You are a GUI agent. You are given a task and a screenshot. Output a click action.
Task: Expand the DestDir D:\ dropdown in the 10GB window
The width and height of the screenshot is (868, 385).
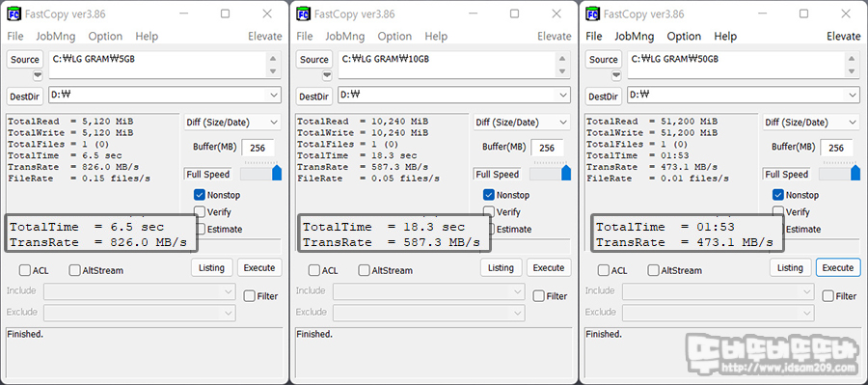[x=563, y=95]
